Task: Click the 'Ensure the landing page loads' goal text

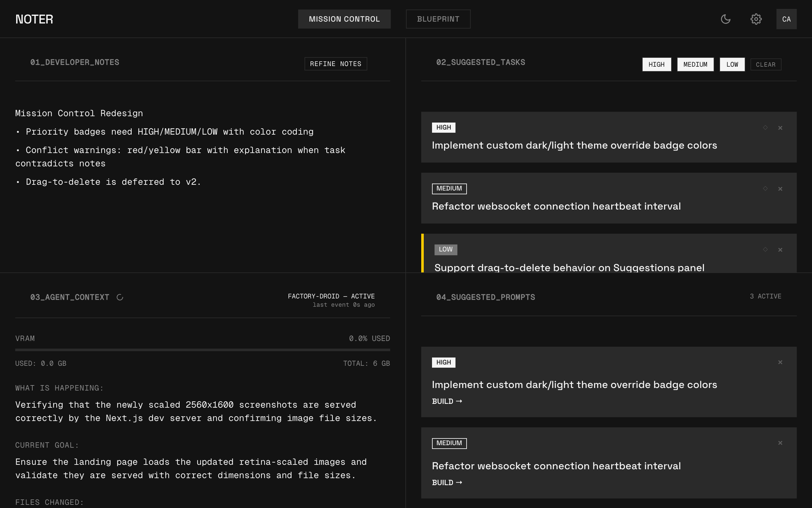Action: tap(191, 469)
